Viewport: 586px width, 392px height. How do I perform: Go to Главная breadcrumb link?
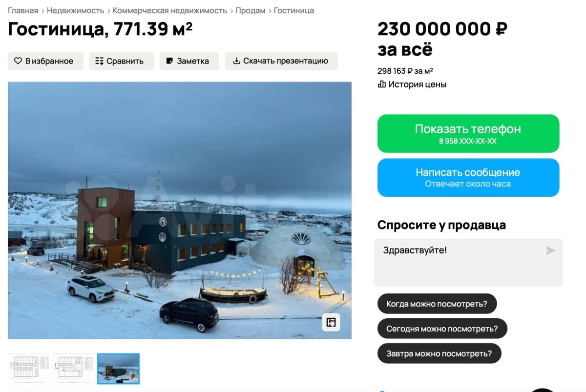(23, 10)
